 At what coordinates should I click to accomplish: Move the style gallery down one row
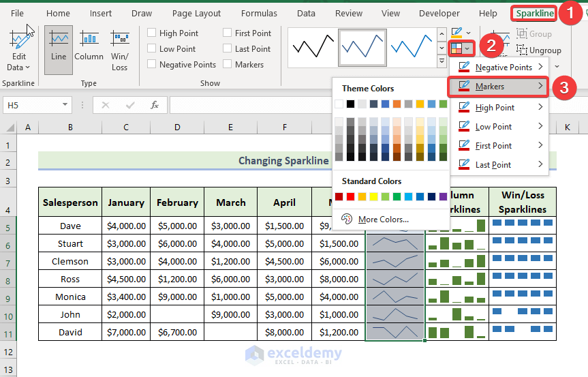(442, 48)
